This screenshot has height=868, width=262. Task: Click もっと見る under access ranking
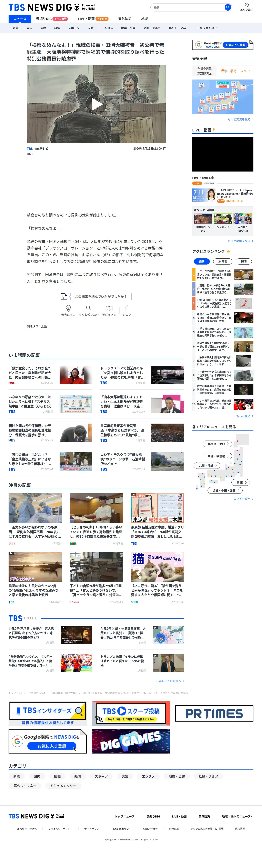point(244,416)
